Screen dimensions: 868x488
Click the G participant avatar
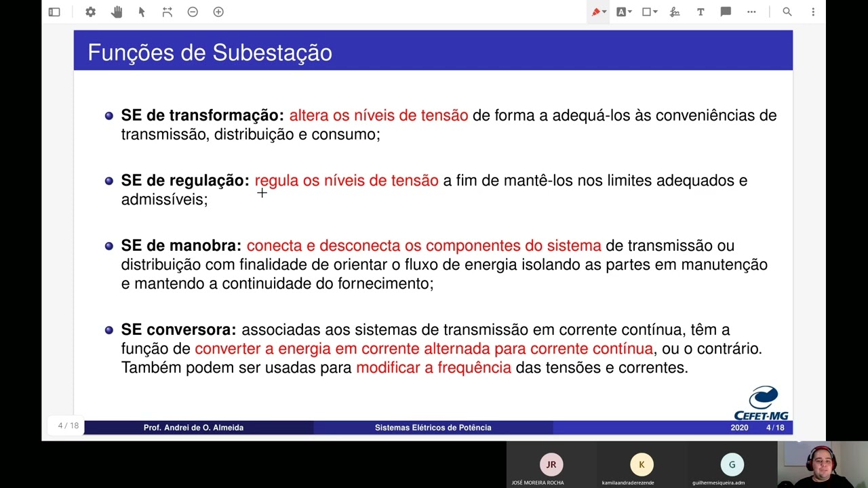tap(732, 464)
